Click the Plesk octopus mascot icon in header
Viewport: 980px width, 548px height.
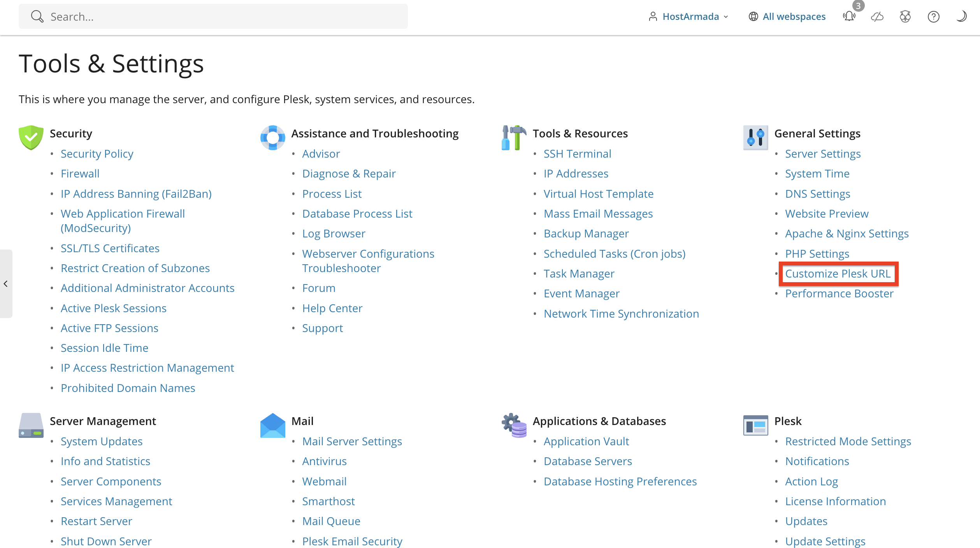click(x=905, y=16)
